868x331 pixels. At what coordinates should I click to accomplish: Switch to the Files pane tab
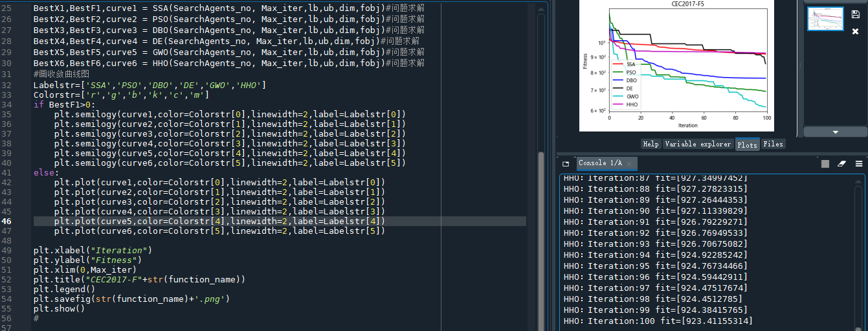point(773,144)
